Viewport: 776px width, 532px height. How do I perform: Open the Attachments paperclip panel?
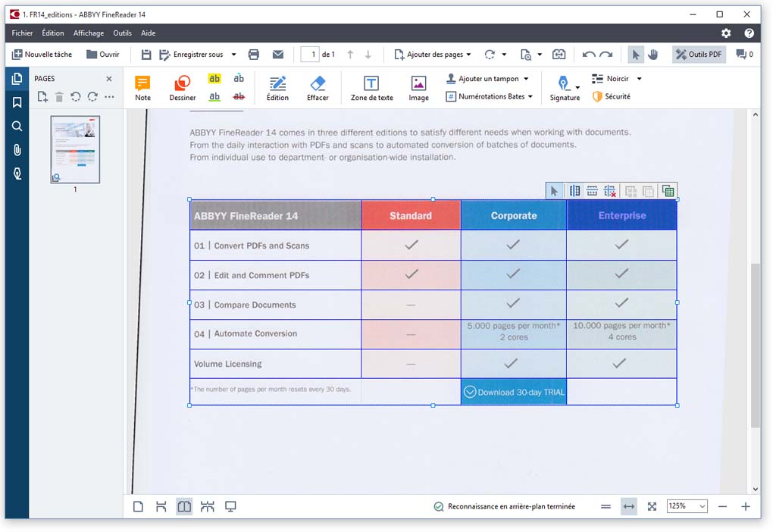[17, 150]
